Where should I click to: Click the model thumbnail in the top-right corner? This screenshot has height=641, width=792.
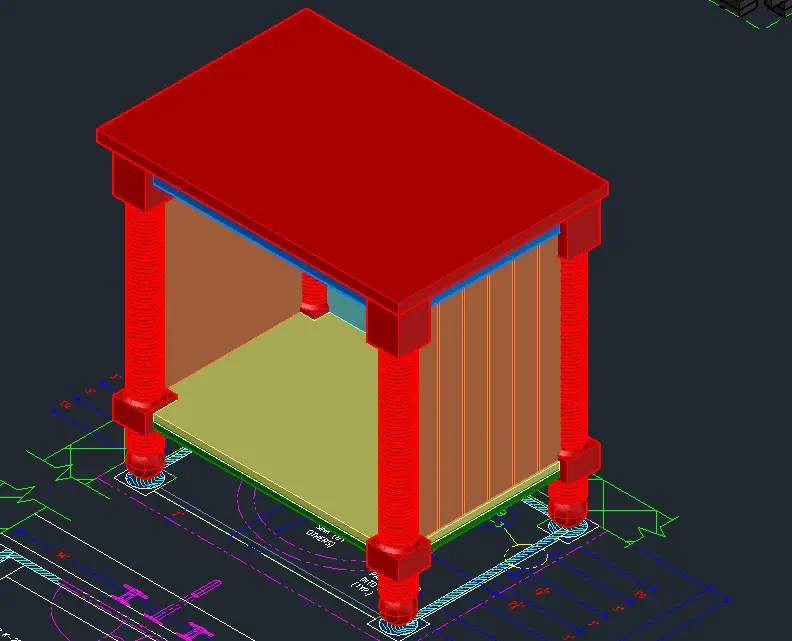tap(755, 6)
